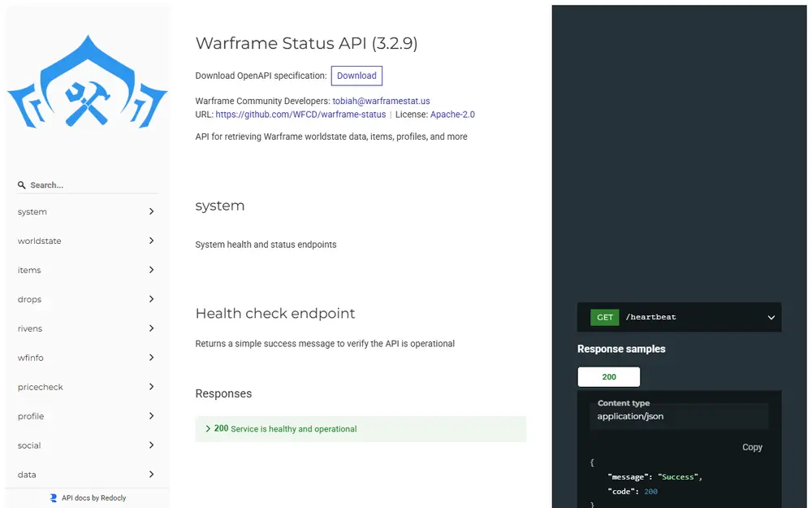Expand rivens chevron arrow
This screenshot has width=812, height=508.
(x=151, y=328)
